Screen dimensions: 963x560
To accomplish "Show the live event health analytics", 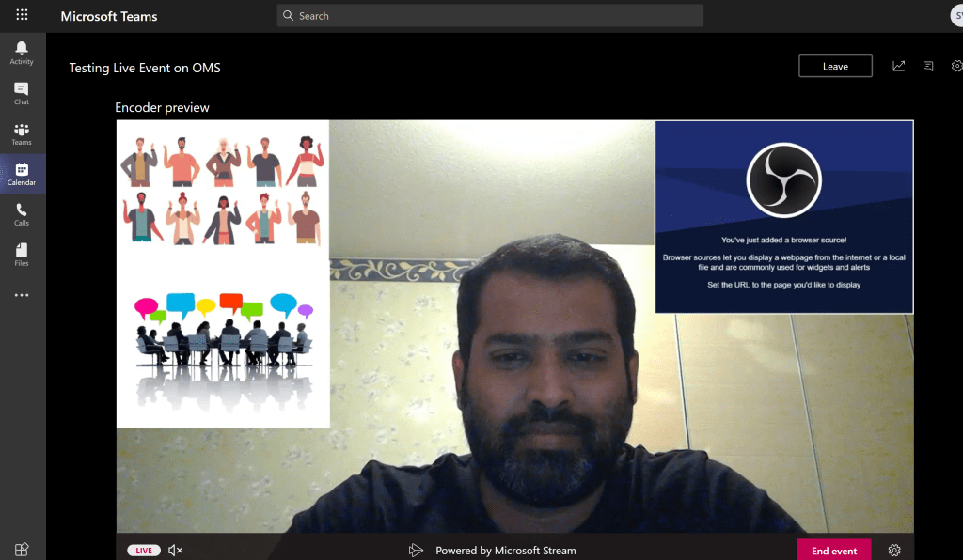I will (x=899, y=66).
